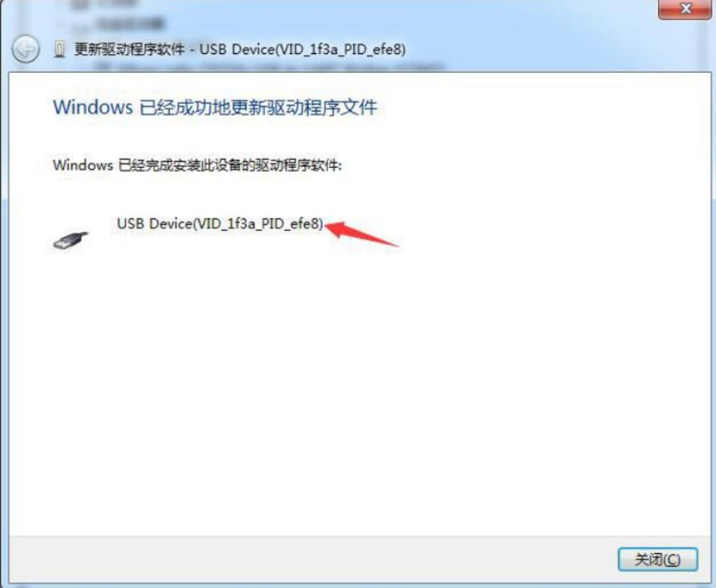
Task: Click the word Windows in body sentence
Action: [x=82, y=165]
